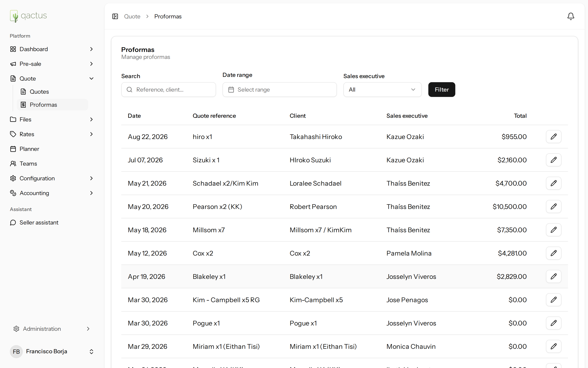Click the qactus cactus logo
Viewport: 588px width, 368px height.
pyautogui.click(x=28, y=16)
